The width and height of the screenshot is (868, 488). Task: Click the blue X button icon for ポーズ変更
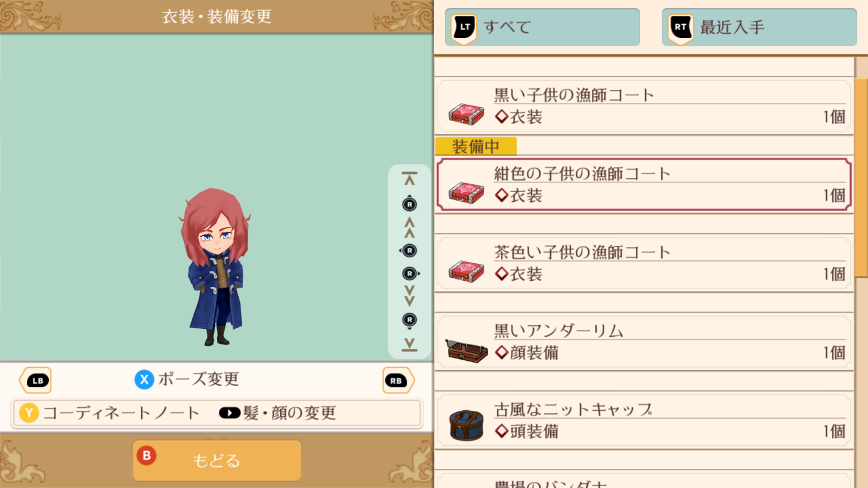click(144, 380)
